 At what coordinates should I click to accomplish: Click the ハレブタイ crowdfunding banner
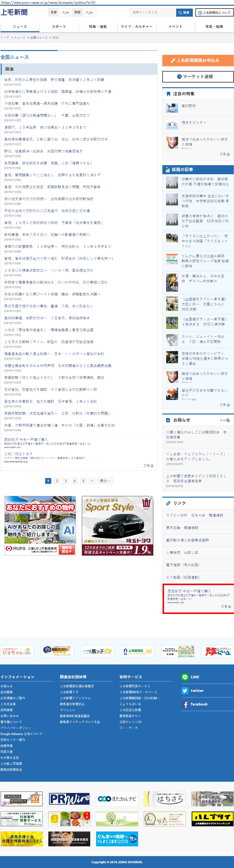pyautogui.click(x=212, y=819)
